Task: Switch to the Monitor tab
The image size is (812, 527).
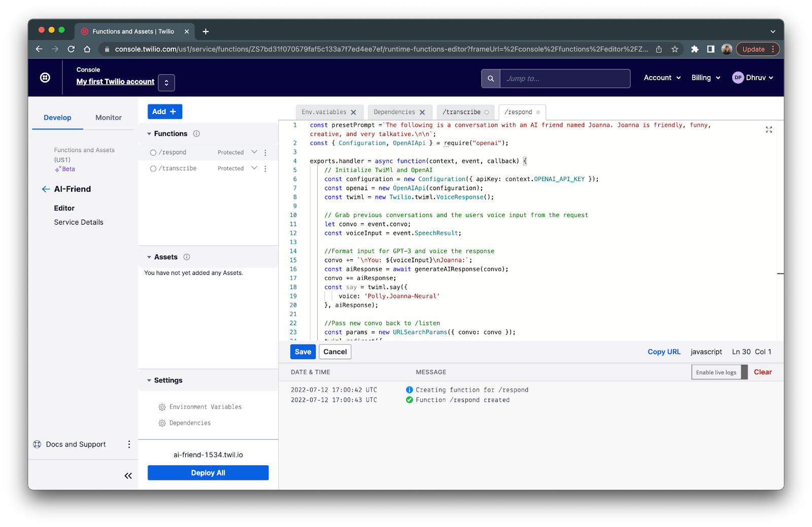Action: pyautogui.click(x=109, y=118)
